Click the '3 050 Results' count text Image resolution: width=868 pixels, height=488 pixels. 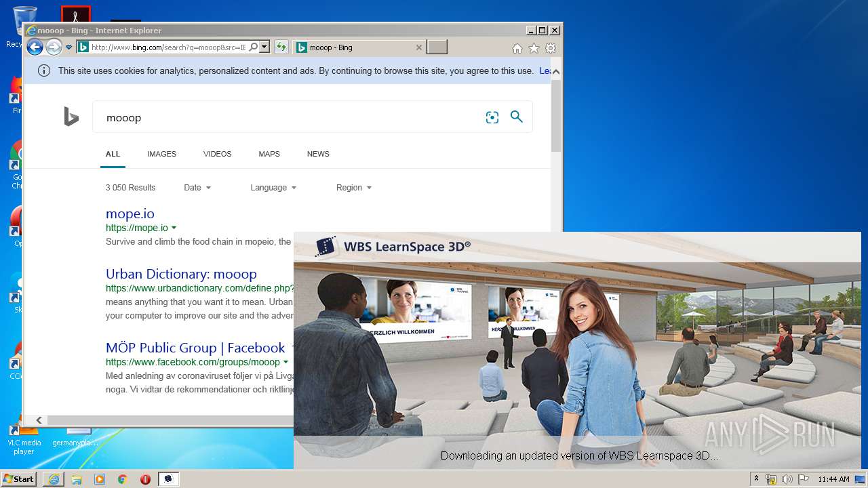point(130,188)
